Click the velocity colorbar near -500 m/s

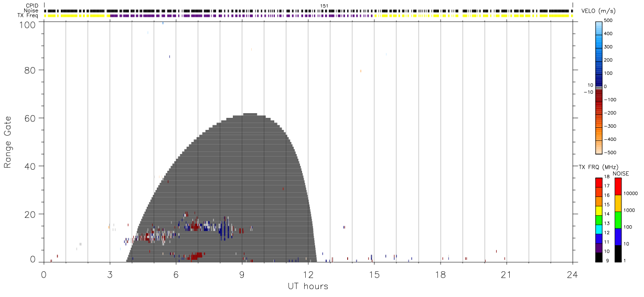pyautogui.click(x=599, y=152)
